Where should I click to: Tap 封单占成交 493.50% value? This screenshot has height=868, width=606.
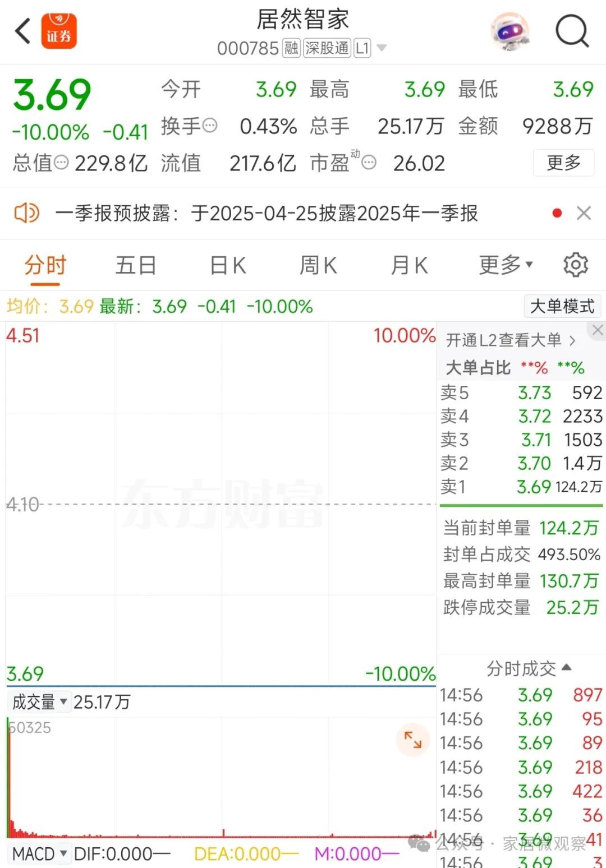coord(569,555)
